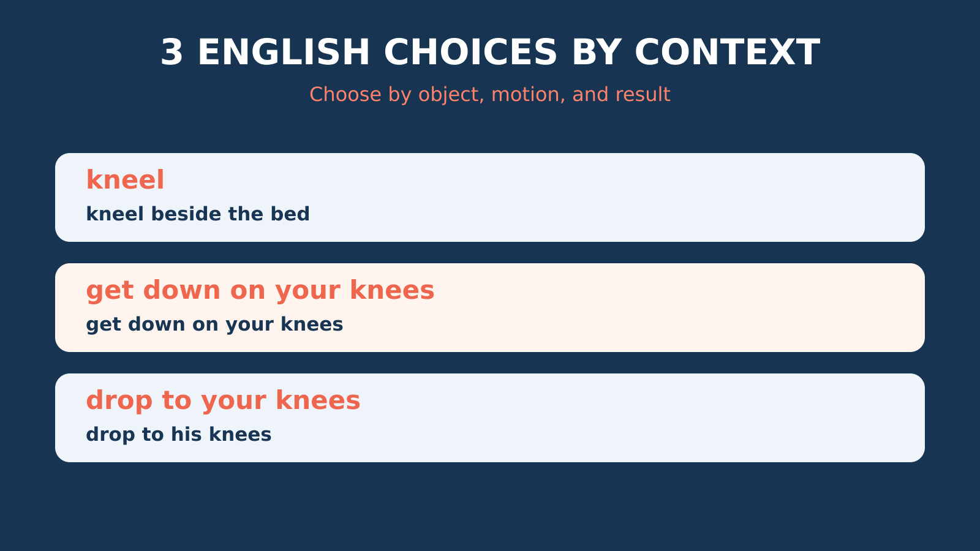The image size is (980, 551).
Task: Click the dark example "get down on your knees"
Action: point(214,324)
